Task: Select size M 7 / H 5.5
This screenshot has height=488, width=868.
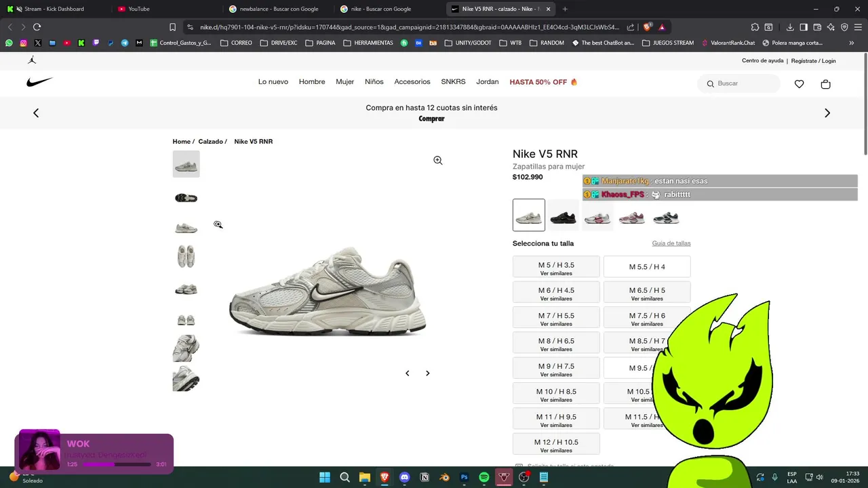Action: click(x=556, y=317)
